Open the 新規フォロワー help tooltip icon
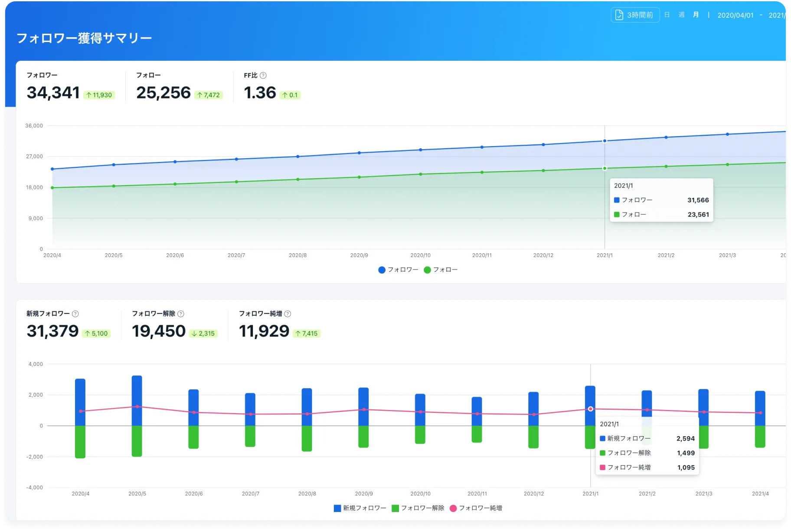This screenshot has width=791, height=532. pos(75,314)
